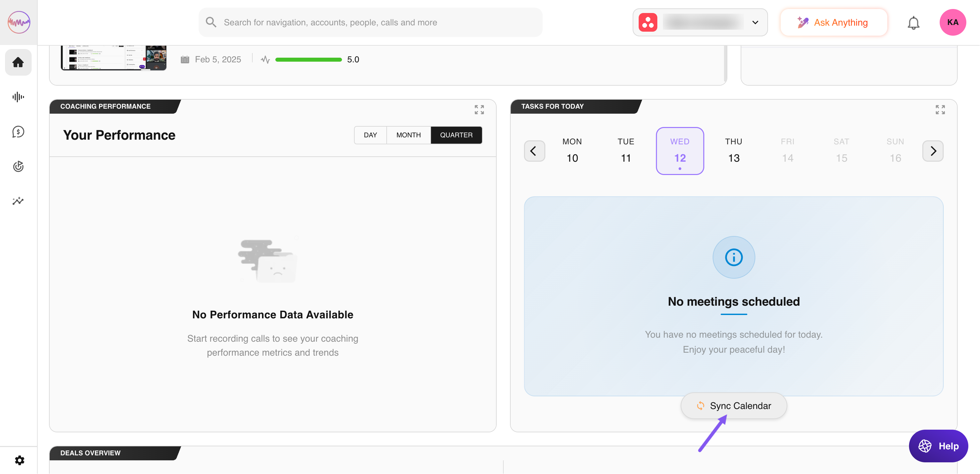Viewport: 980px width, 474px height.
Task: Switch performance view to MONTH
Action: point(408,135)
